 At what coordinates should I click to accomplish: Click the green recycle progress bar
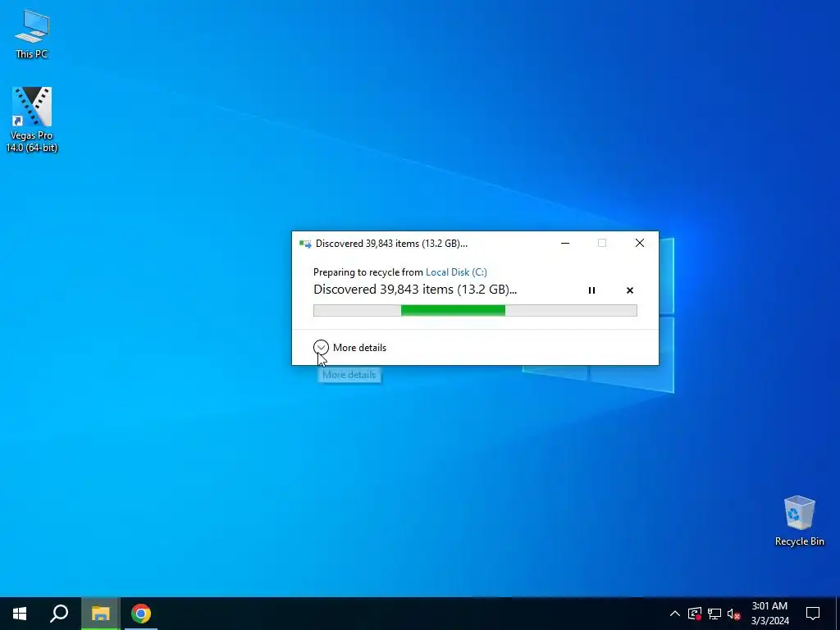pos(475,310)
